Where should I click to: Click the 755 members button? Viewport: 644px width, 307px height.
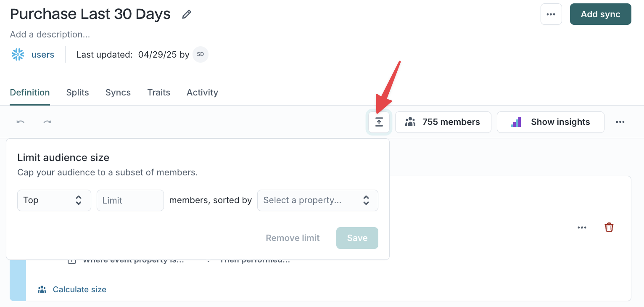pos(443,122)
